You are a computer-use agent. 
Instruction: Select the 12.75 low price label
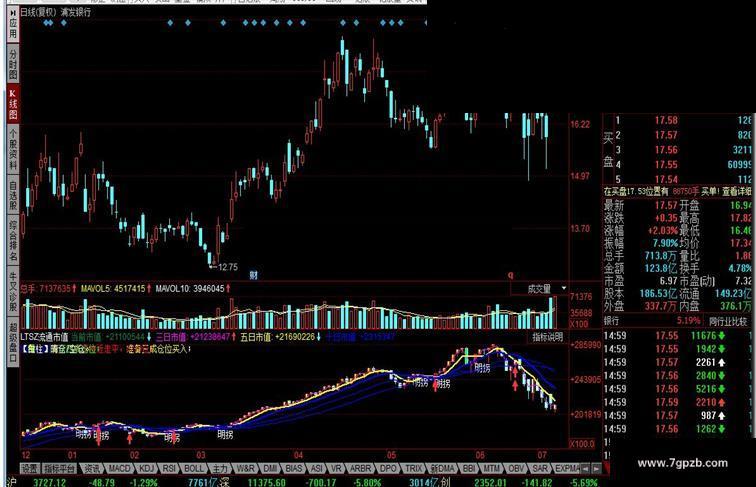pos(228,267)
